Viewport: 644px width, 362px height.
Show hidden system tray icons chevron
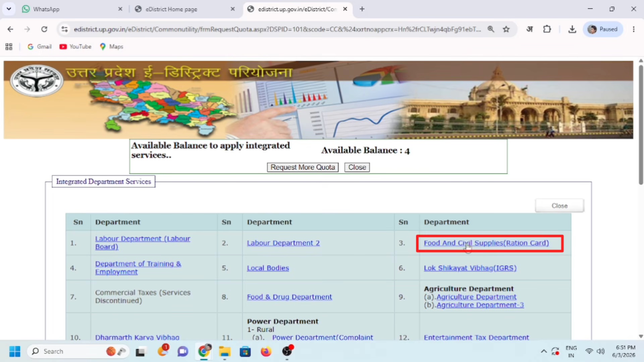coord(543,351)
